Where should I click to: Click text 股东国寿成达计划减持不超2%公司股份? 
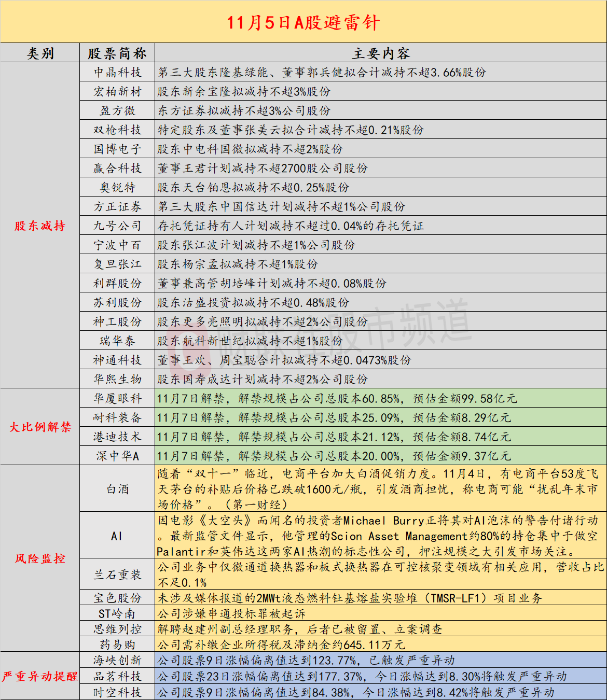click(263, 379)
